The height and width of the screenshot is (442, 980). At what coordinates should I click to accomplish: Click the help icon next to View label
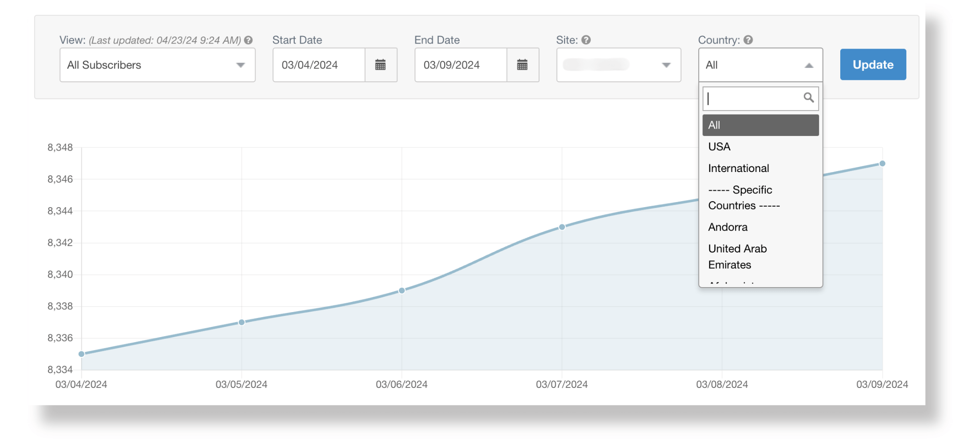[x=248, y=40]
